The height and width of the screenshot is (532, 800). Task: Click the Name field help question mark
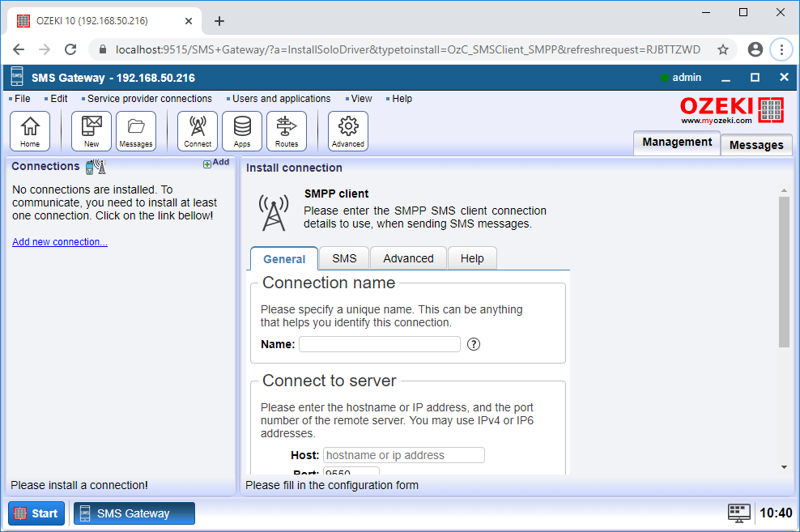(474, 344)
